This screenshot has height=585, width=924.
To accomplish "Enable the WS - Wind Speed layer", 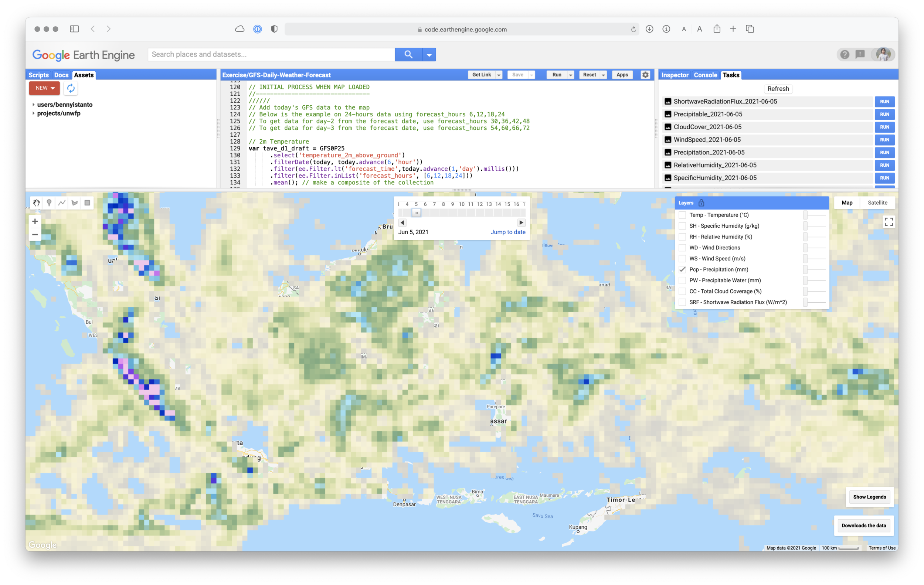I will pos(682,259).
